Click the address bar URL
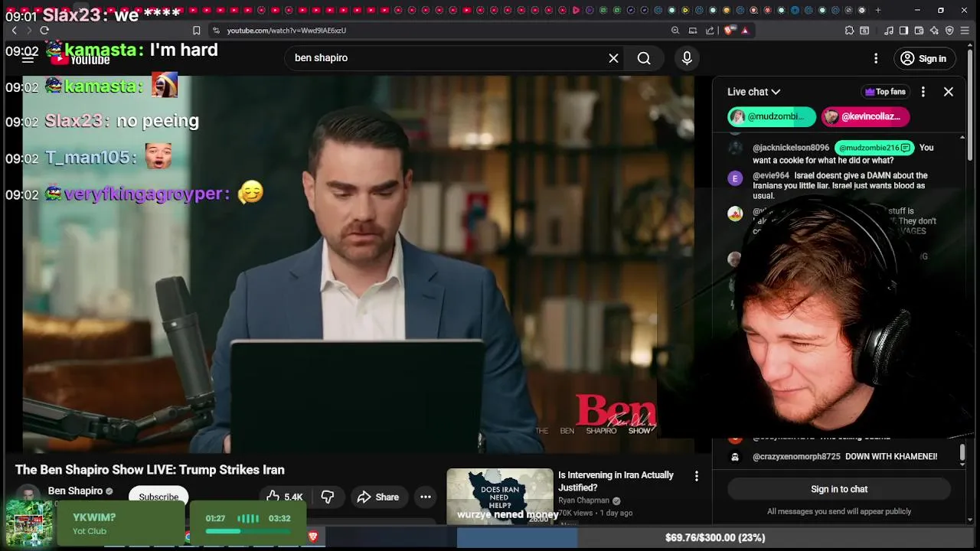Screen dimensions: 980x551 pyautogui.click(x=286, y=31)
